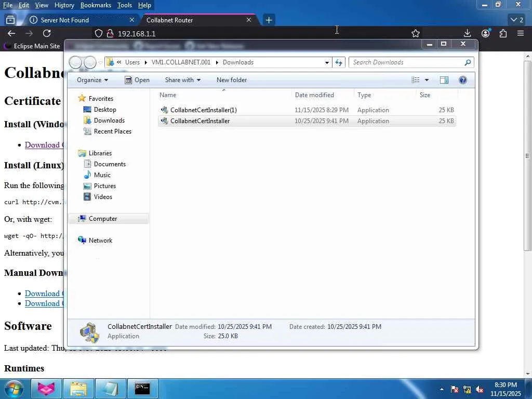Viewport: 532px width, 399px height.
Task: Sort files by the Type column
Action: pos(385,95)
